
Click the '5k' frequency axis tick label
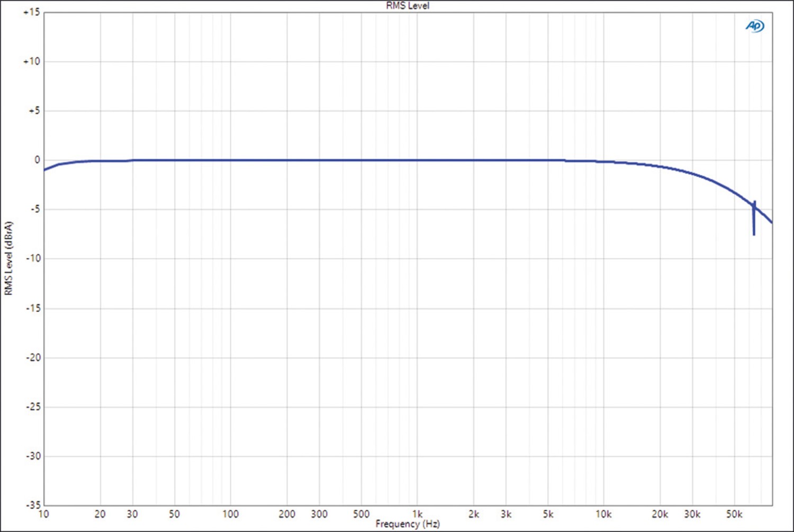548,513
